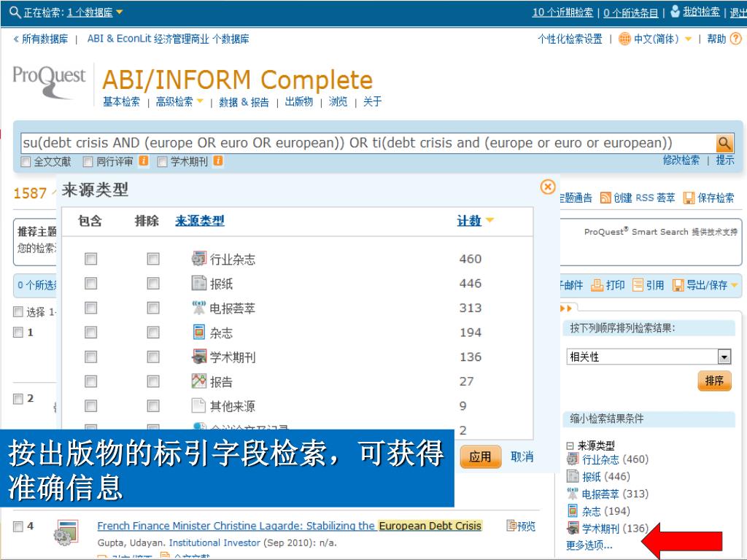Click the 排序 sort button
The height and width of the screenshot is (560, 747).
[x=714, y=381]
